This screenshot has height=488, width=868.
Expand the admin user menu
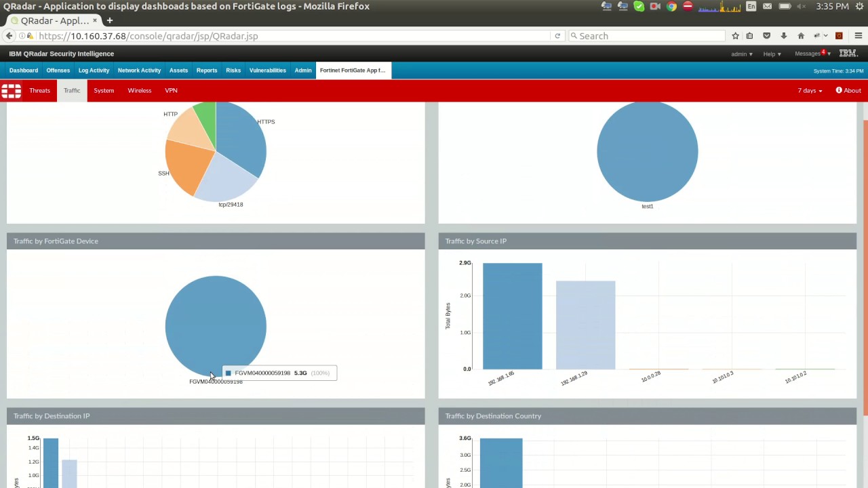pyautogui.click(x=742, y=54)
